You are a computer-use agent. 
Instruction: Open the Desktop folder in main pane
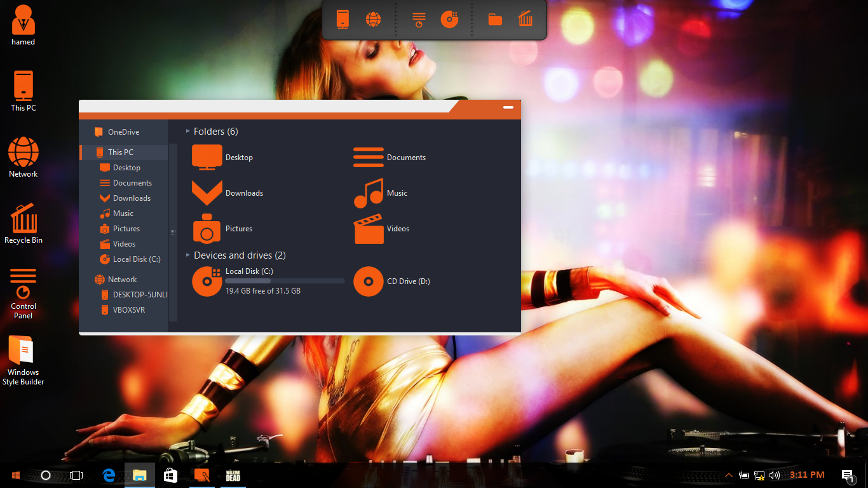[207, 158]
